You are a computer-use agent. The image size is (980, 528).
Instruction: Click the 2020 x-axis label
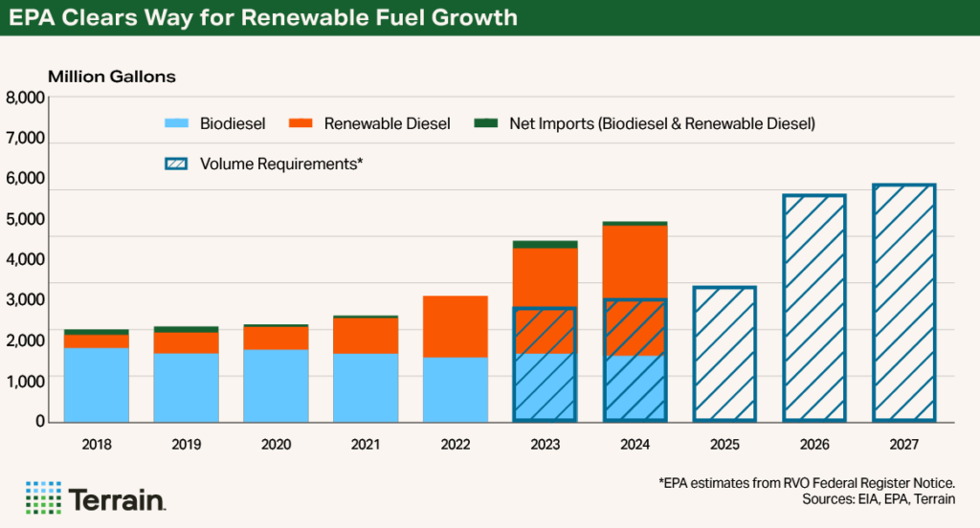pos(276,444)
